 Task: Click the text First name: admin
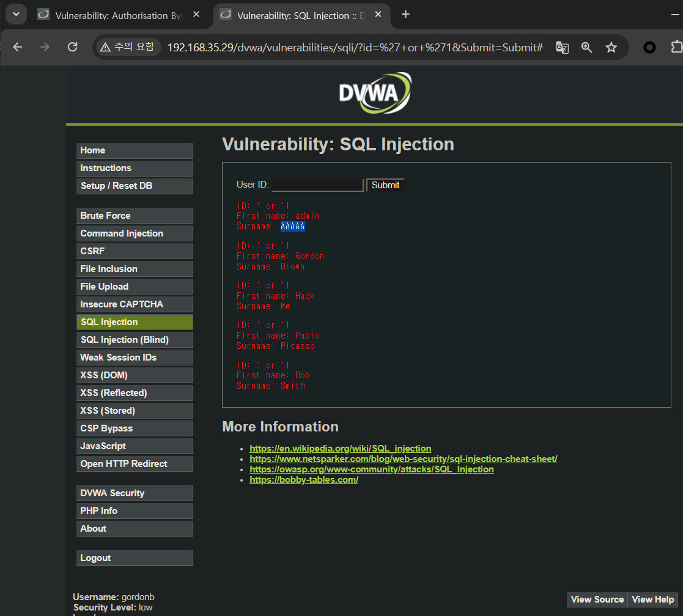(278, 216)
